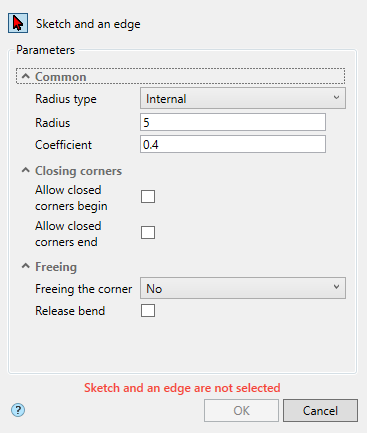Click into the Radius input field

coord(233,122)
